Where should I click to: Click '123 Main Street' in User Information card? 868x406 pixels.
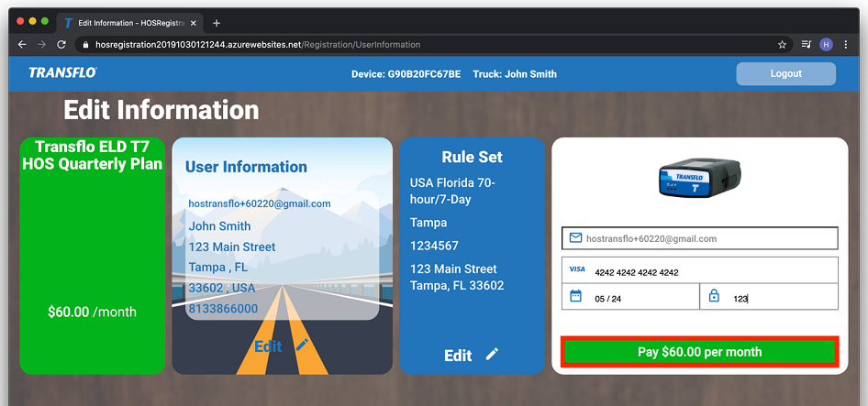(232, 247)
